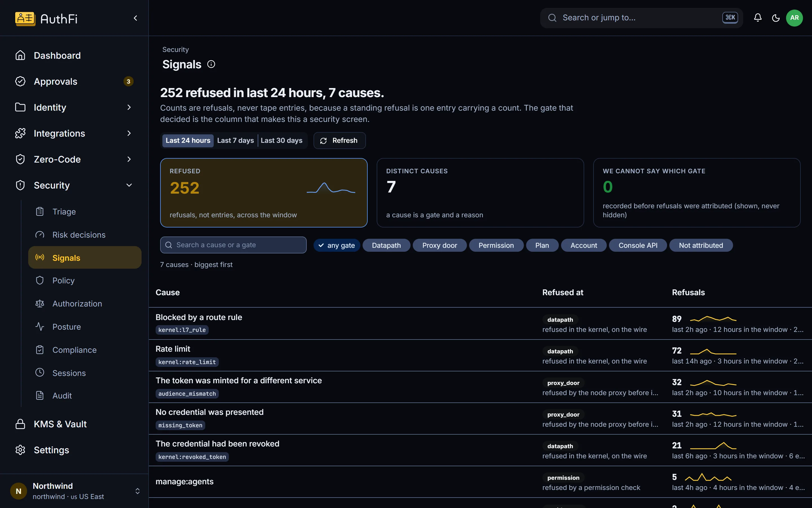This screenshot has width=812, height=508.
Task: Focus the Search a cause or a gate box
Action: click(x=233, y=245)
